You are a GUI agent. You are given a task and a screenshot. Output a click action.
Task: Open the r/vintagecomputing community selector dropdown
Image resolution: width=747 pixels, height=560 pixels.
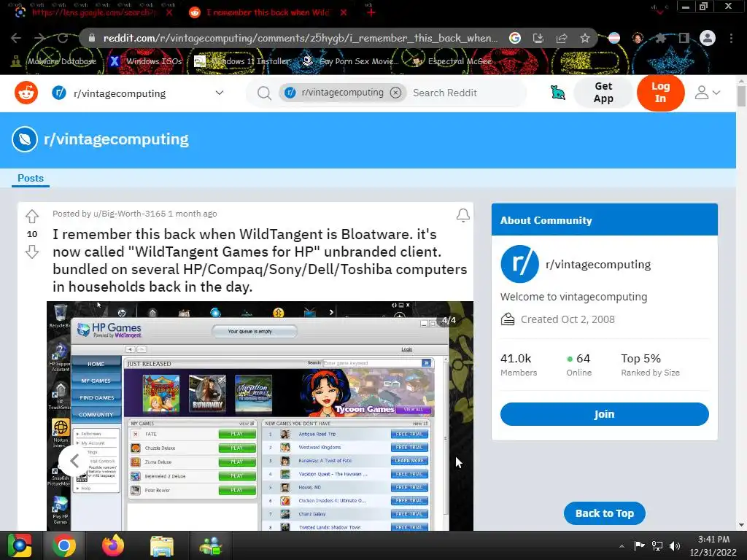click(x=138, y=93)
